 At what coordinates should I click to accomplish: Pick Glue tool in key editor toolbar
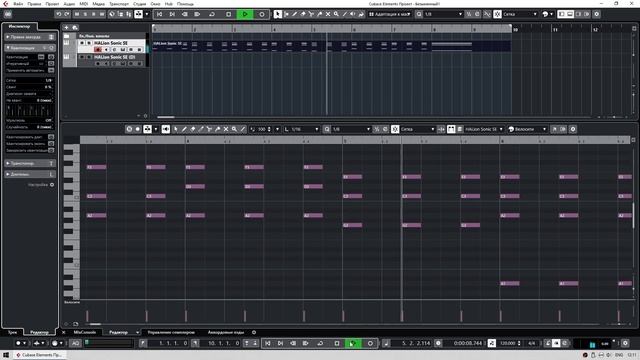point(218,129)
